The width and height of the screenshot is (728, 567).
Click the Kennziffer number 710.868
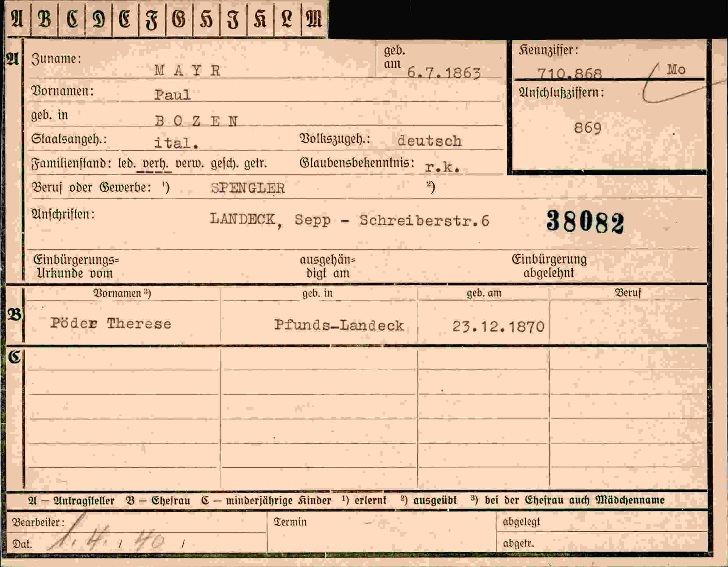click(x=570, y=73)
